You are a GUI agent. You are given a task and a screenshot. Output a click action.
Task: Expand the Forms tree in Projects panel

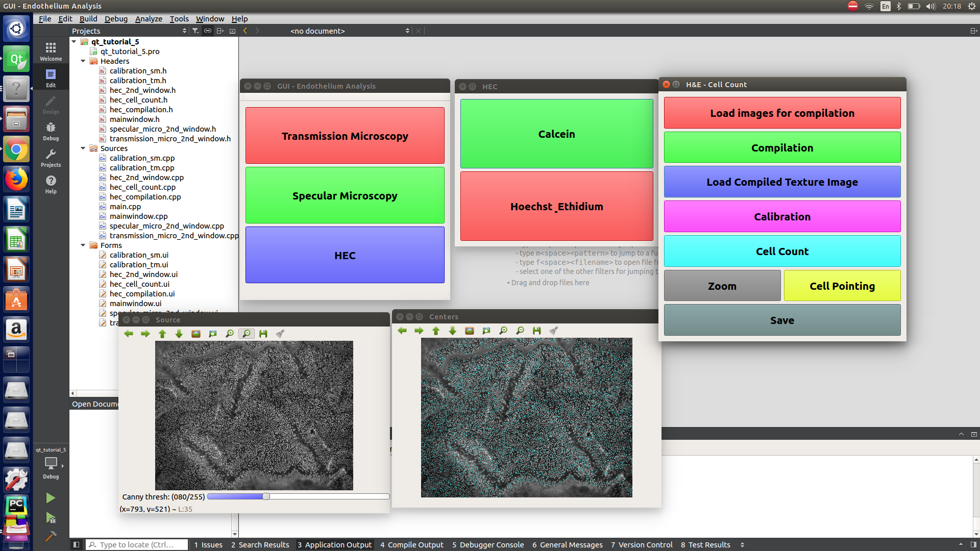83,245
